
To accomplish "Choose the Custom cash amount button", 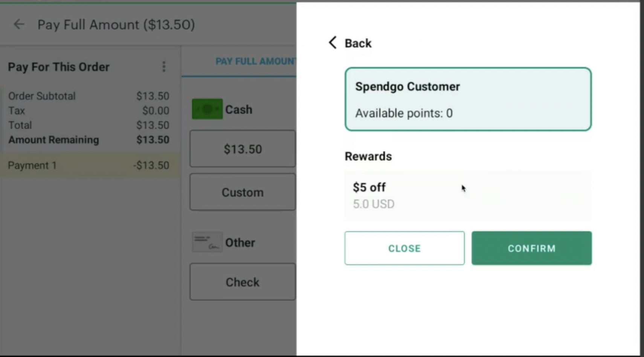I will pyautogui.click(x=243, y=192).
